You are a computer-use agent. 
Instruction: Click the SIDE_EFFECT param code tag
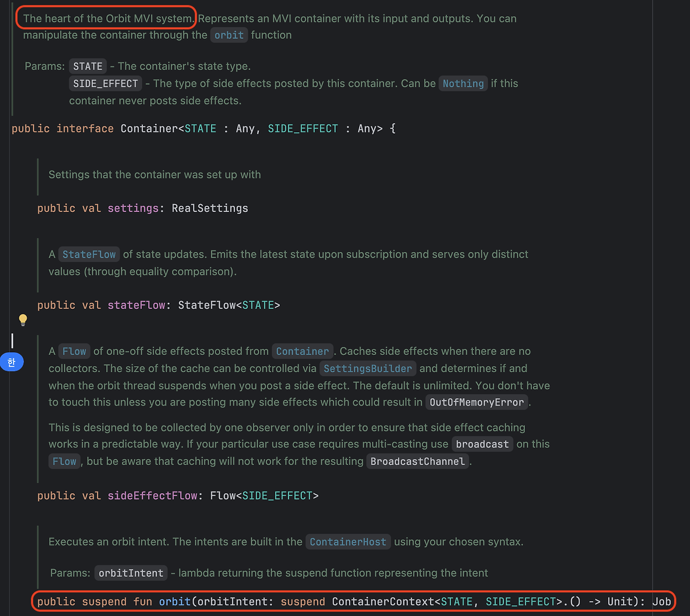click(x=106, y=84)
